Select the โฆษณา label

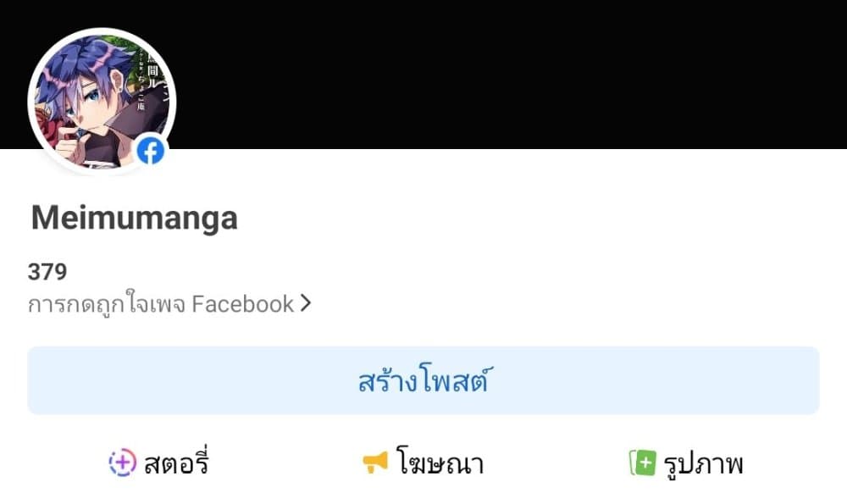(440, 462)
